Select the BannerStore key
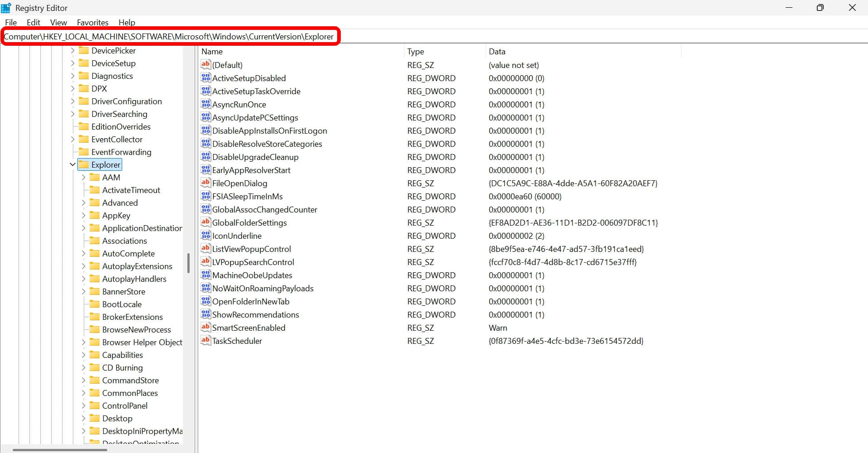 [124, 291]
